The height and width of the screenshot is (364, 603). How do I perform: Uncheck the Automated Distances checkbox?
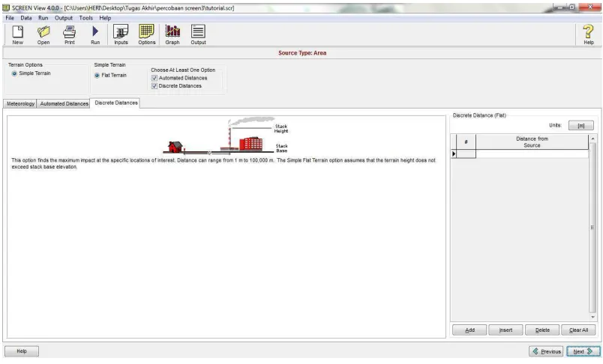(x=154, y=78)
